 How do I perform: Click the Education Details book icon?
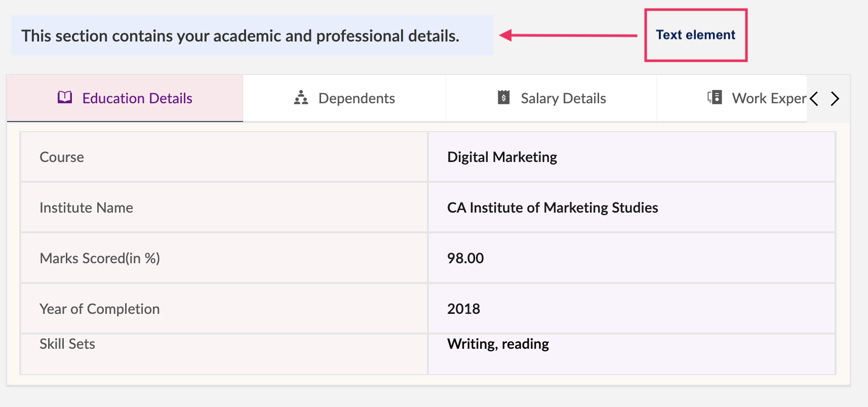[65, 97]
